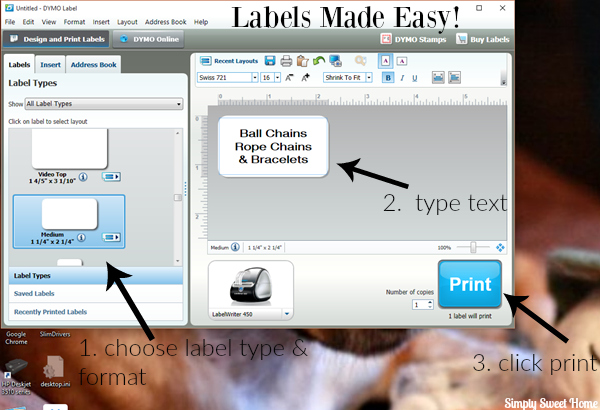The image size is (600, 410).
Task: Expand Recently Printed Labels section
Action: (x=96, y=312)
